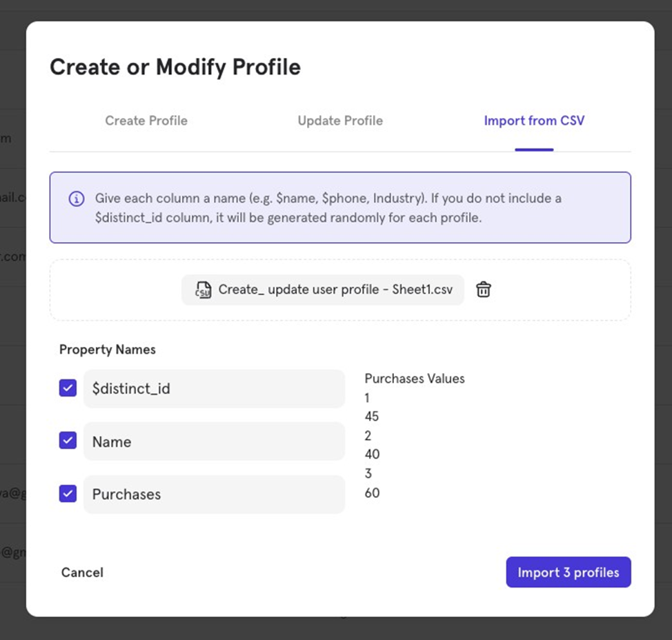Cancel the profile import dialog
This screenshot has width=672, height=640.
pyautogui.click(x=82, y=572)
